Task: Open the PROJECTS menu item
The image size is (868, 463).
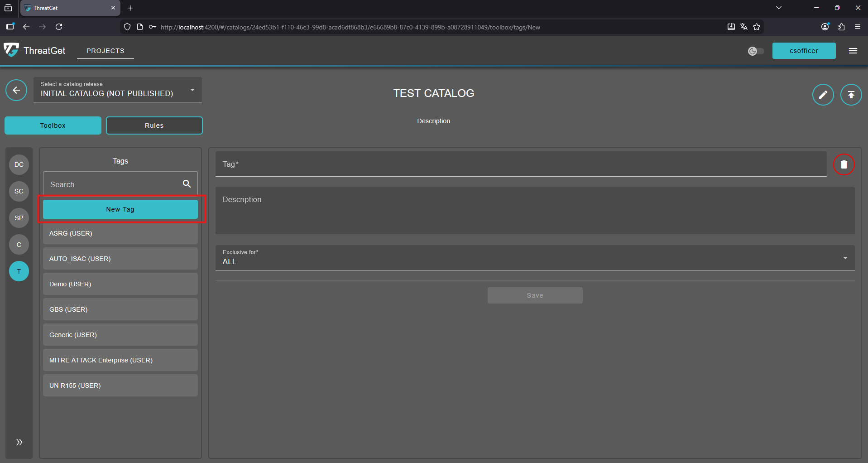Action: (x=105, y=51)
